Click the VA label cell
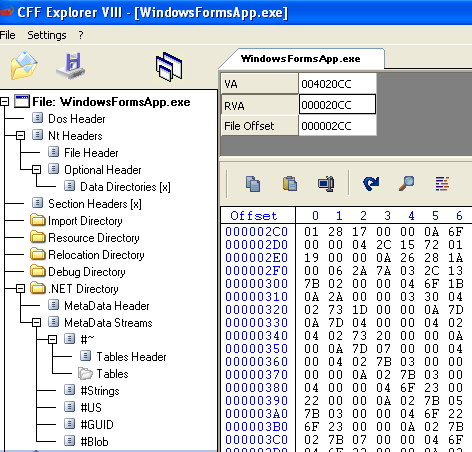 click(260, 84)
